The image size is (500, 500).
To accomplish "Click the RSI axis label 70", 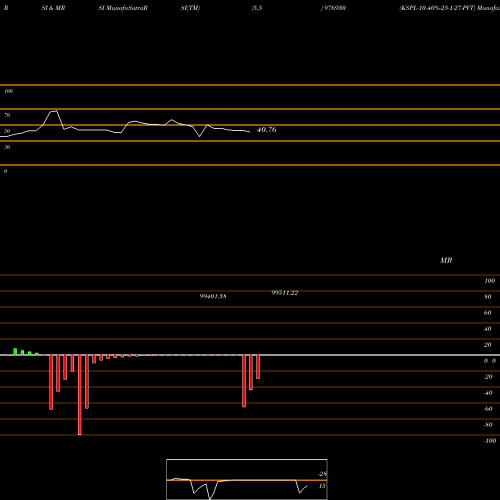I will pos(7,115).
